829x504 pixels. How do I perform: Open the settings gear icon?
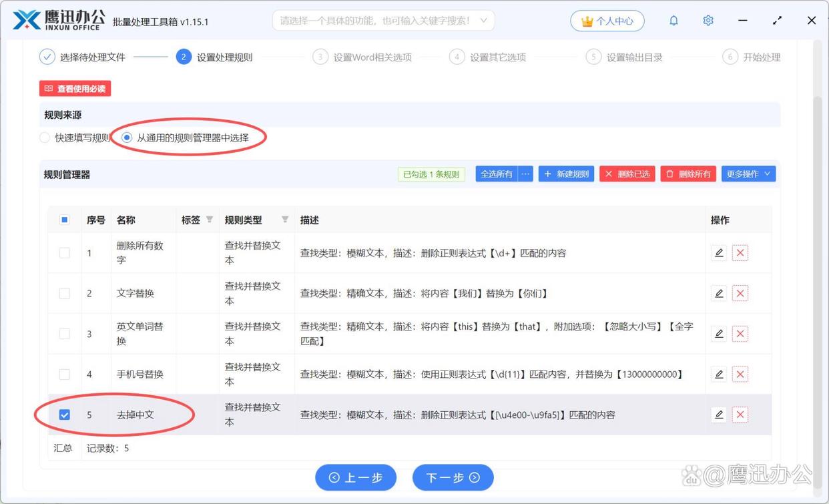[708, 21]
